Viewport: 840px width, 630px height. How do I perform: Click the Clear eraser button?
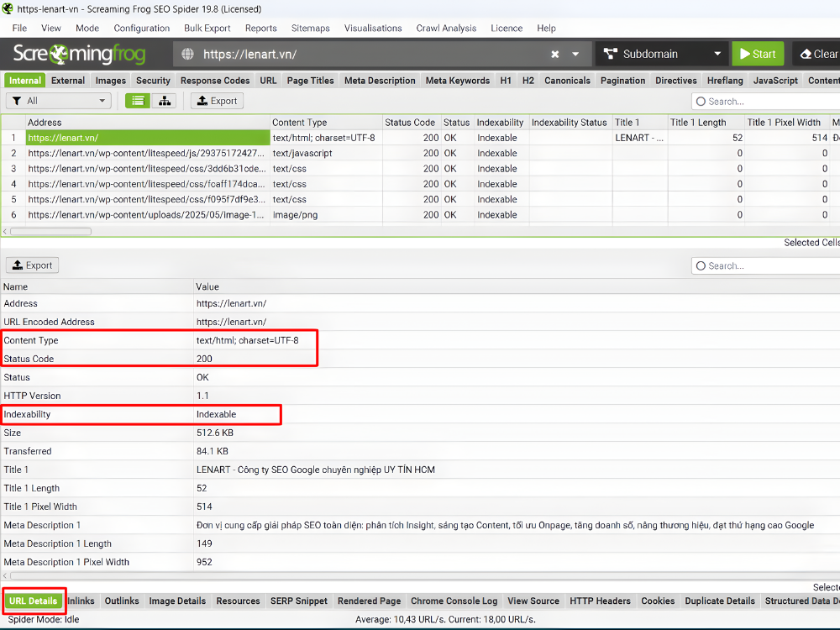816,54
